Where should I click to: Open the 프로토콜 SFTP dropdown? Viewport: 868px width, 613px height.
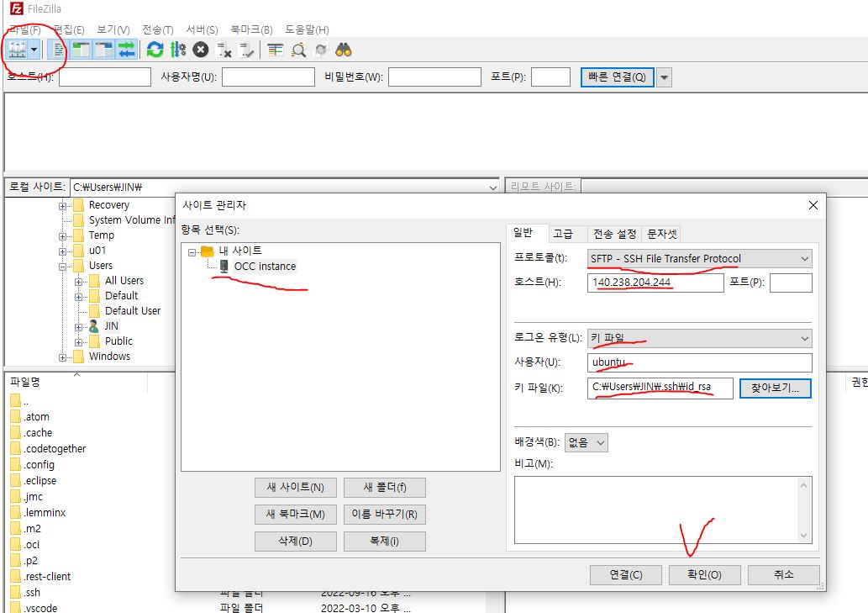pyautogui.click(x=700, y=259)
